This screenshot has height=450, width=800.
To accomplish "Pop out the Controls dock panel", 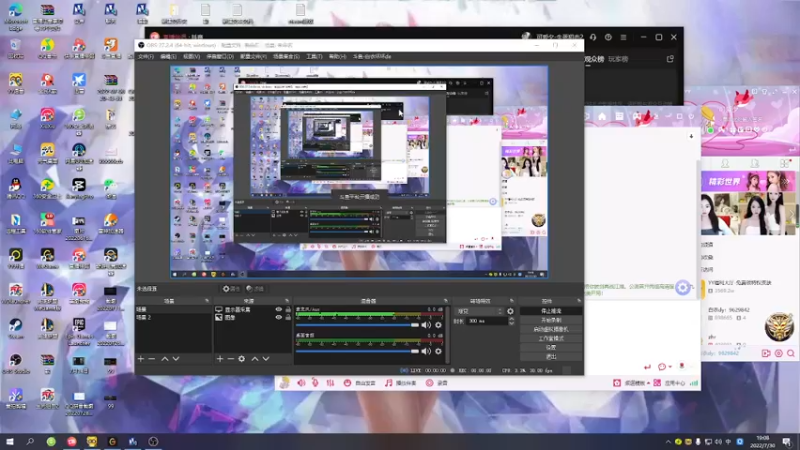I will point(579,301).
